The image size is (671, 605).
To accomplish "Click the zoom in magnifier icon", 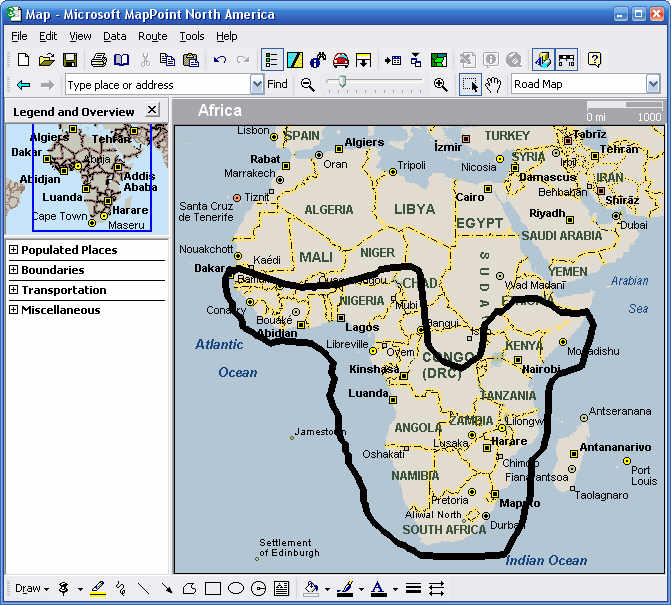I will click(440, 85).
